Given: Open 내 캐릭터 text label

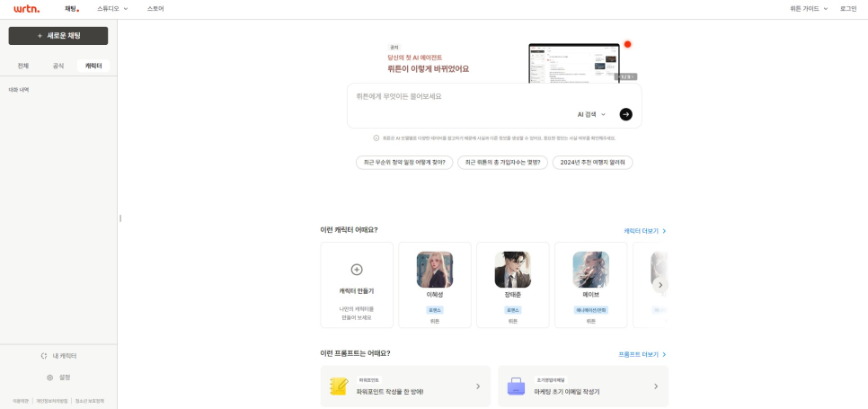Looking at the screenshot, I should 64,356.
